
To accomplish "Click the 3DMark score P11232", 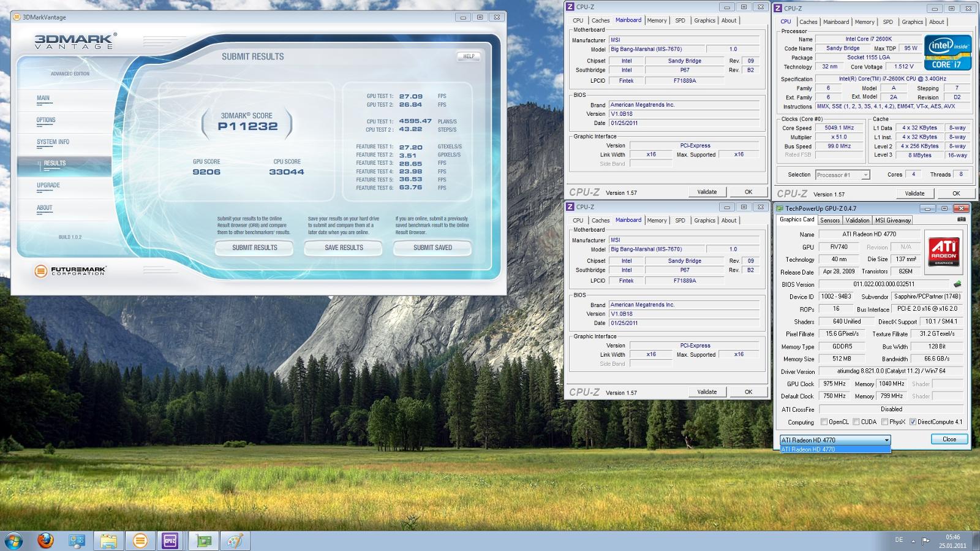I will click(x=247, y=126).
